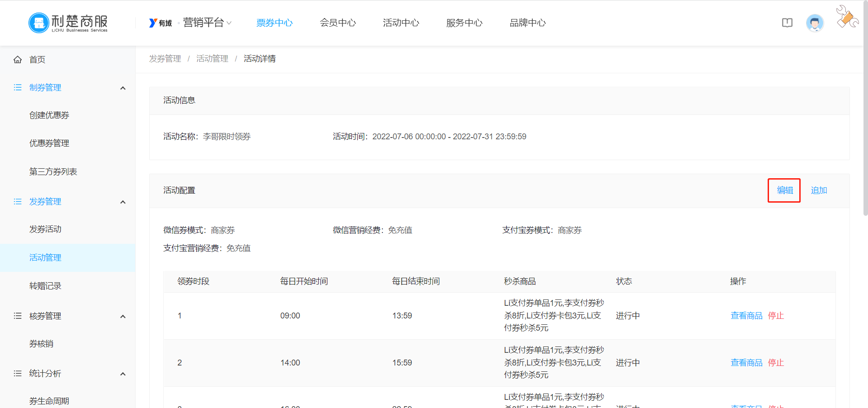Click 查看商品 for period 2

coord(746,363)
